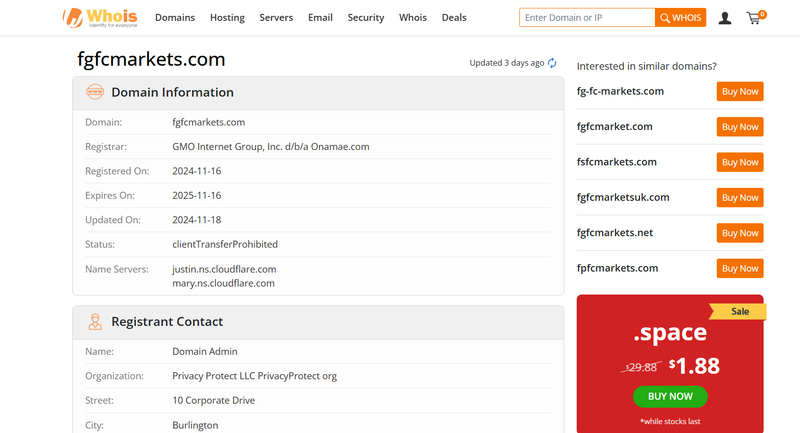800x433 pixels.
Task: Click the Updated 3 days ago text
Action: click(x=507, y=63)
